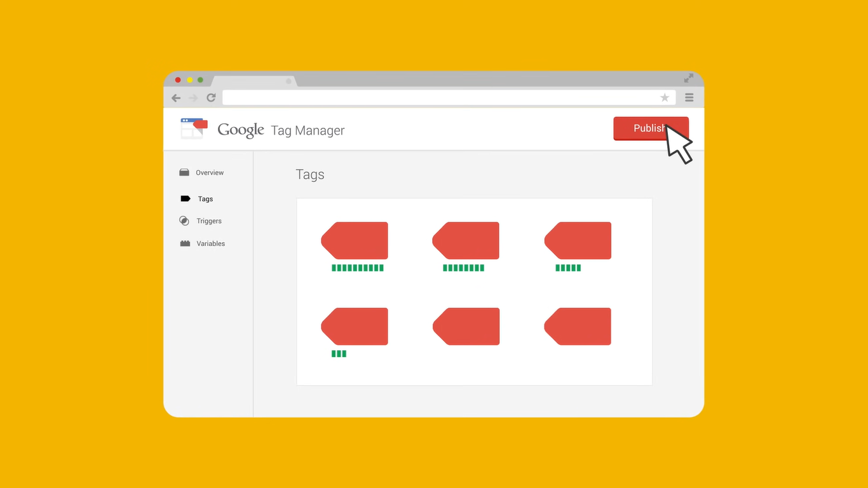Image resolution: width=868 pixels, height=488 pixels.
Task: Select the top-right tag
Action: (x=578, y=241)
